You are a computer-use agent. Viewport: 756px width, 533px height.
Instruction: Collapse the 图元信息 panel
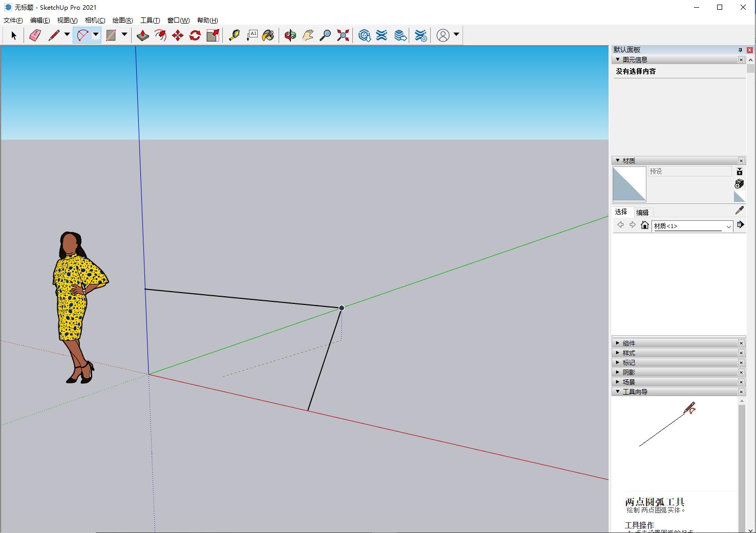(618, 59)
